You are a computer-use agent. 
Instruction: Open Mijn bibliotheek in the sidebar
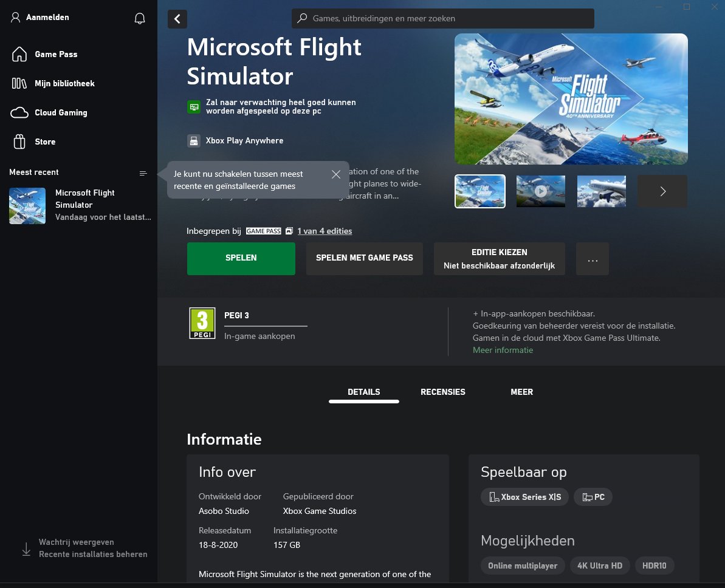click(64, 83)
